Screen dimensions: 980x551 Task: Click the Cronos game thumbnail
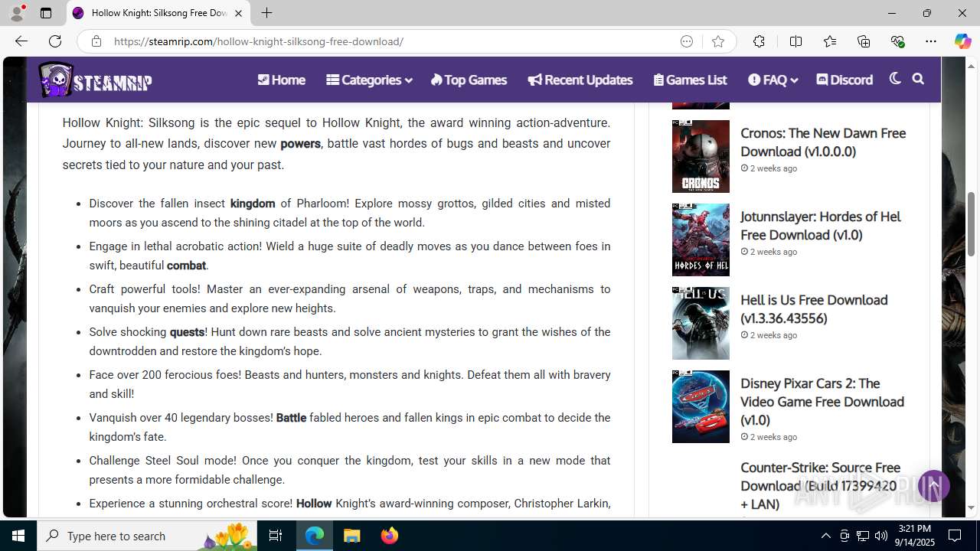click(701, 156)
